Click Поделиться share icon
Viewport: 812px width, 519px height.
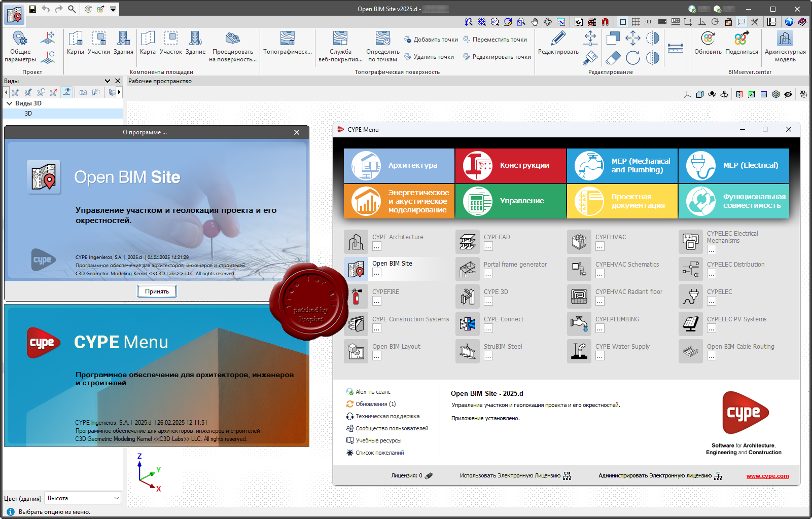coord(742,43)
